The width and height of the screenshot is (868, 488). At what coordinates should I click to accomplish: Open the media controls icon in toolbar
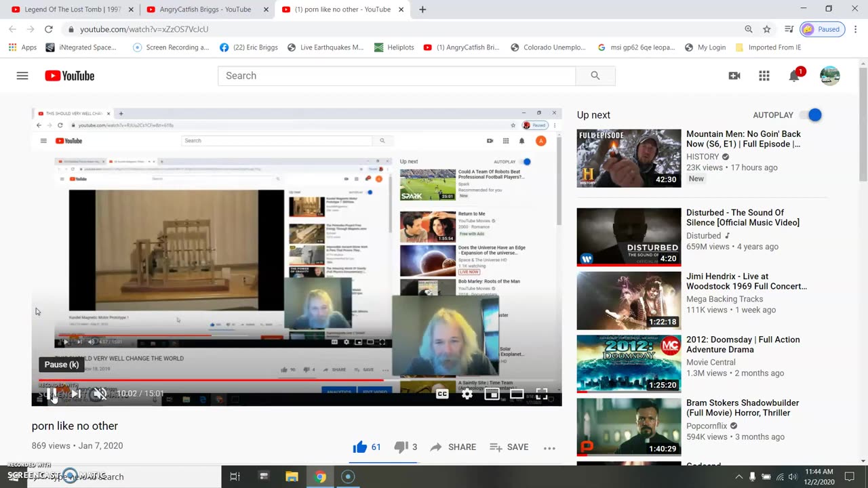tap(789, 29)
